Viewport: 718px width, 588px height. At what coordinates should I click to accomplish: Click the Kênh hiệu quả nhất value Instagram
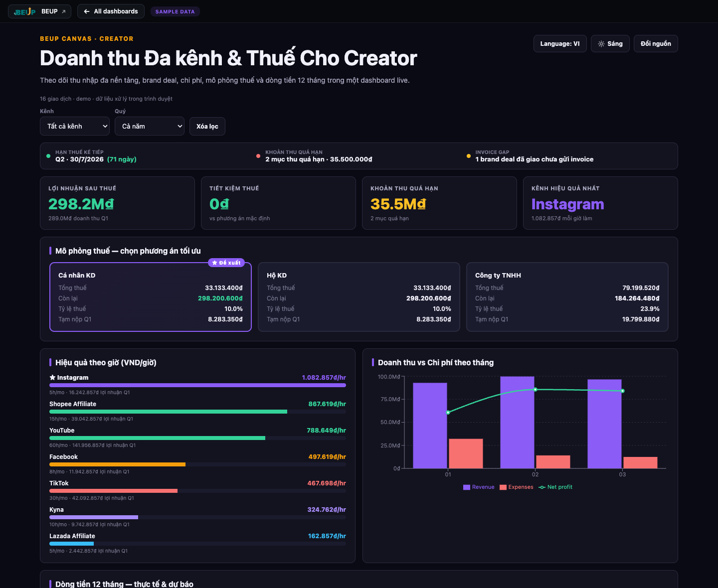tap(567, 204)
